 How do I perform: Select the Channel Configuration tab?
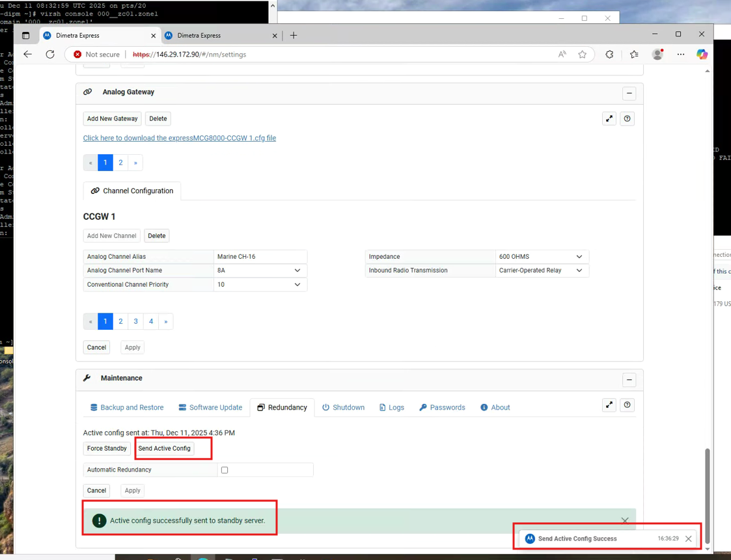pos(132,191)
